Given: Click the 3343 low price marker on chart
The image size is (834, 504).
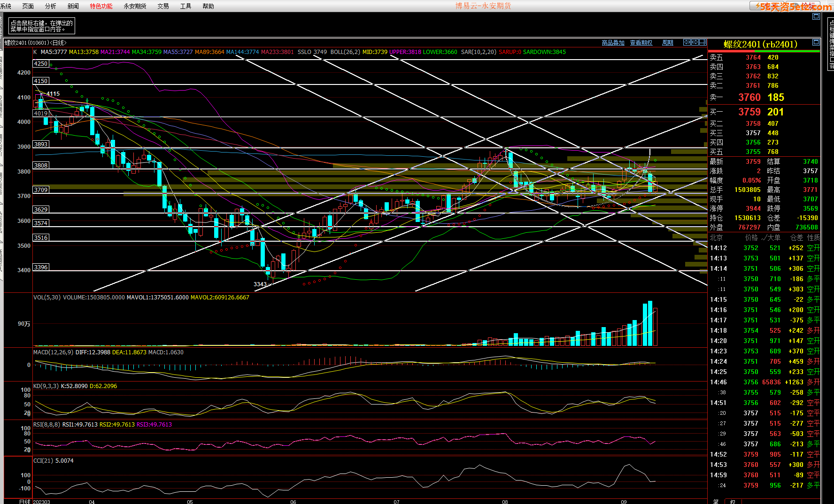Looking at the screenshot, I should point(260,284).
